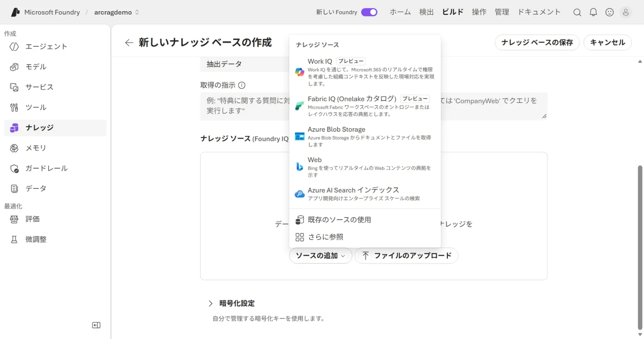644x339 pixels.
Task: Select ナレッジ in the sidebar
Action: click(x=55, y=128)
